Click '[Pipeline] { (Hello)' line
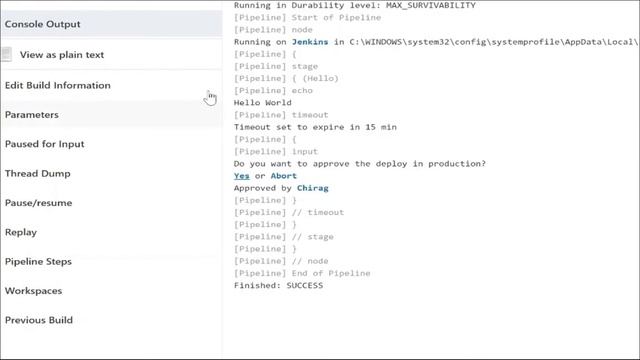Viewport: 640px width, 360px height. click(286, 78)
